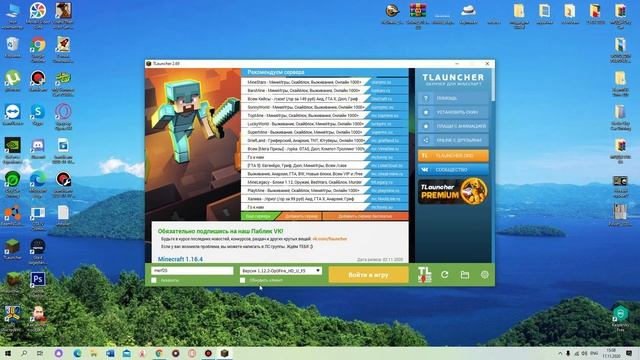Click the Help button in the sidebar

pos(453,98)
